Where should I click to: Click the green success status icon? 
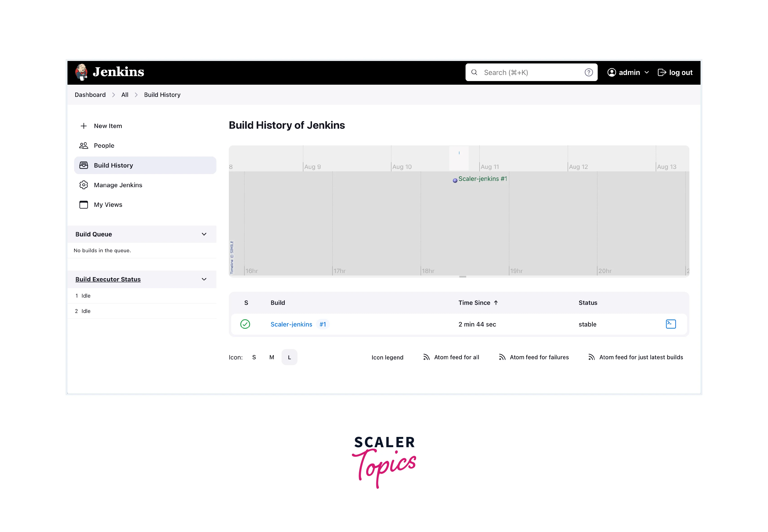[245, 324]
